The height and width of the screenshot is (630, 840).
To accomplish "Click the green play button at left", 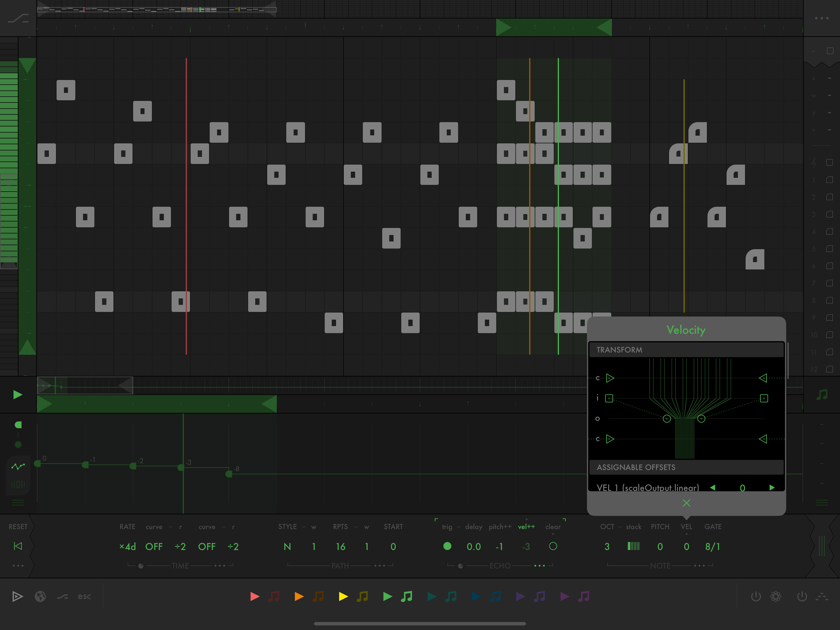I will 18,395.
